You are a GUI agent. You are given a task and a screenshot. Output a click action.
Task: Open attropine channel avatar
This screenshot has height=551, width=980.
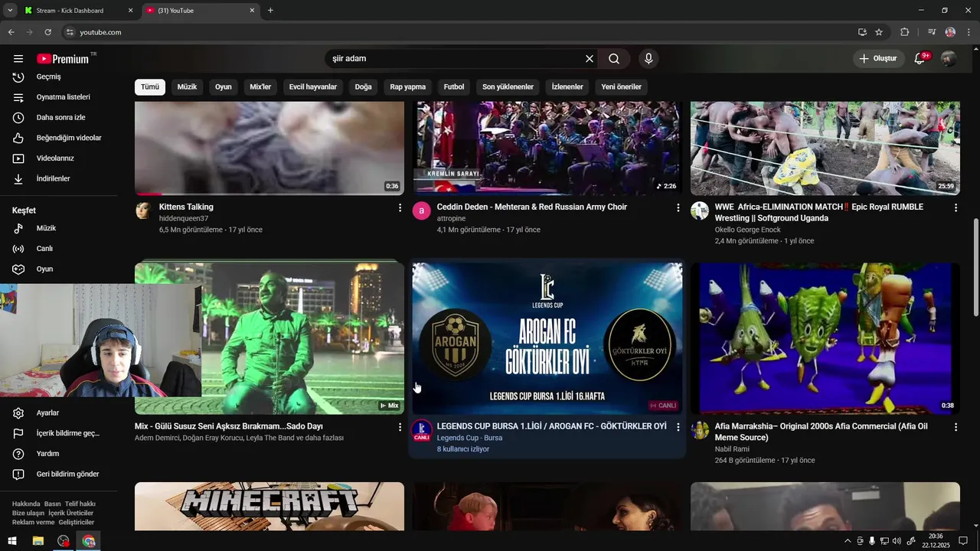click(421, 211)
